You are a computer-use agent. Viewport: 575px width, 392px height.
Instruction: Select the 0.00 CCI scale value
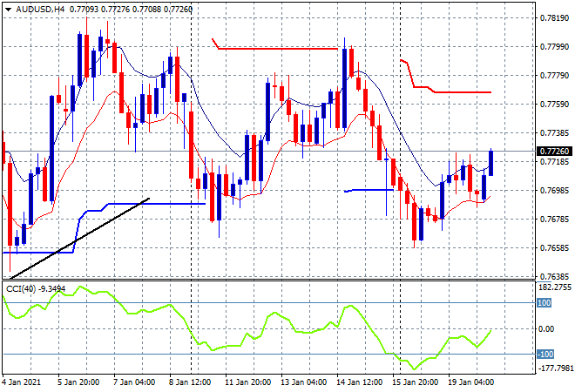pos(546,329)
